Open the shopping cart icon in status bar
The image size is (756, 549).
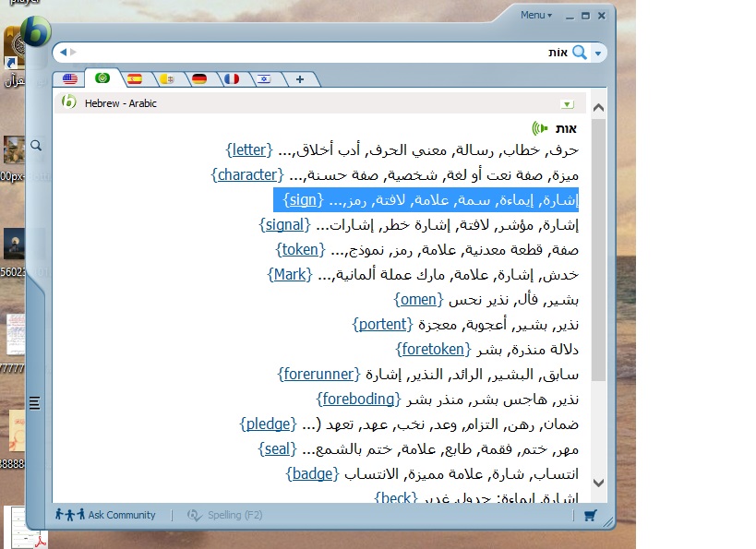click(590, 515)
